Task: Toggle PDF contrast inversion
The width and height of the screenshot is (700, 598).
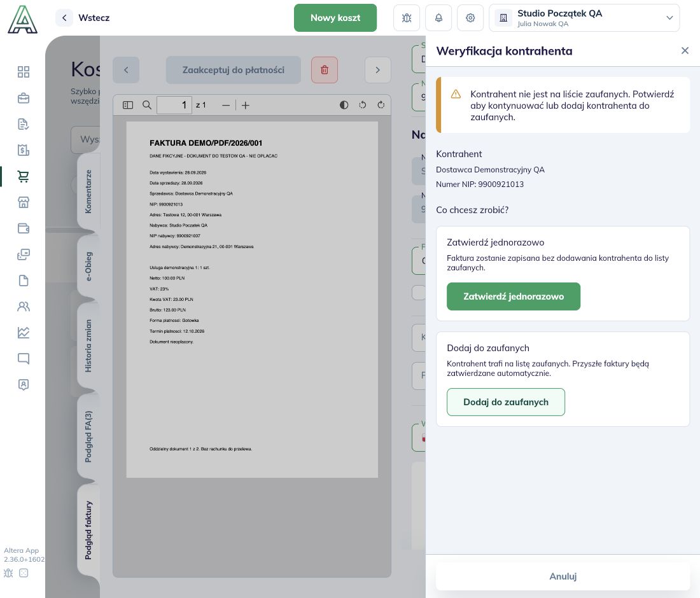Action: (x=344, y=105)
